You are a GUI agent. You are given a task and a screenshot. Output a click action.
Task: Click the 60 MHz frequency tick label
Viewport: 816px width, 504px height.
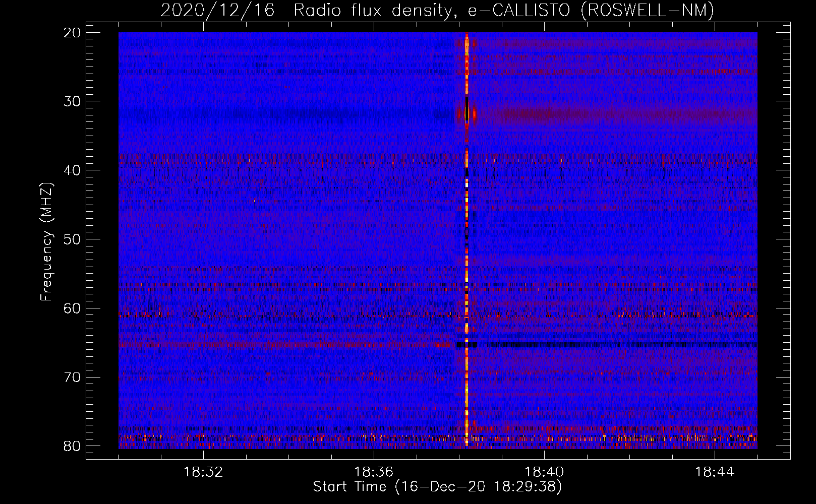(72, 308)
